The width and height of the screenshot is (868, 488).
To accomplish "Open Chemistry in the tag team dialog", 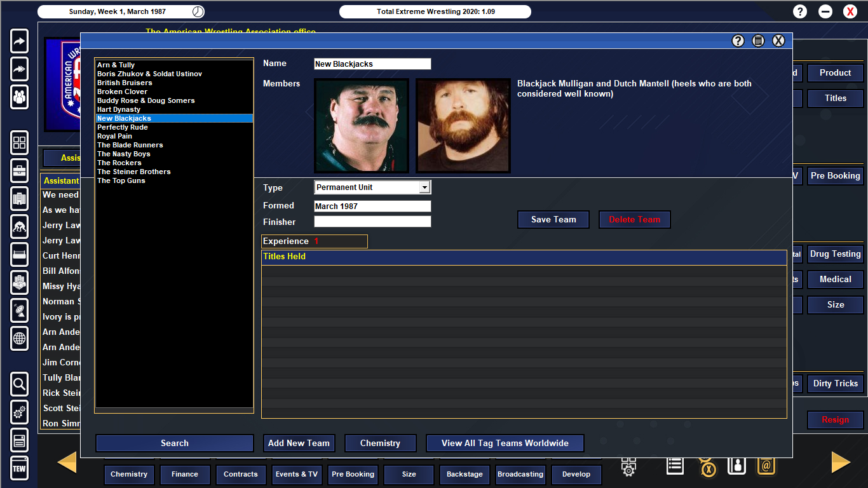I will [380, 443].
